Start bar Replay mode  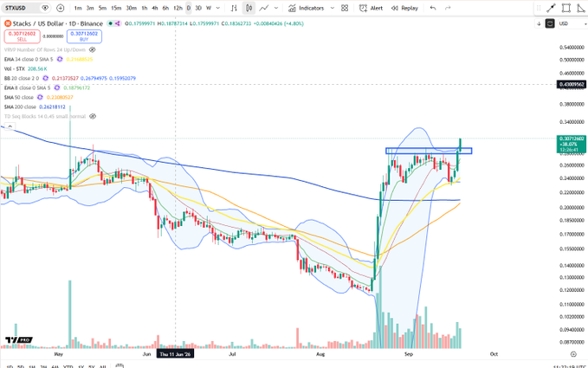click(404, 8)
